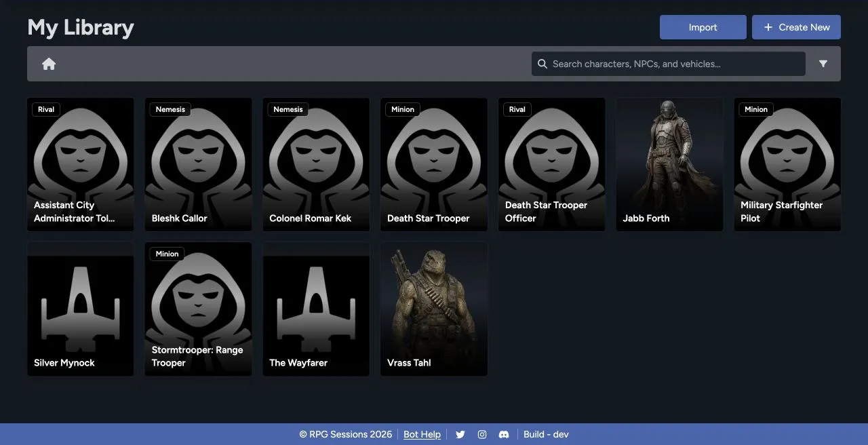Click the Silver Mynock name label

tap(64, 363)
